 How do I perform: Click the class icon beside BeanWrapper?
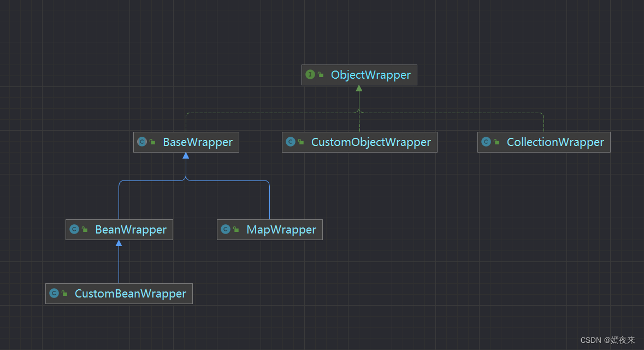(x=74, y=229)
